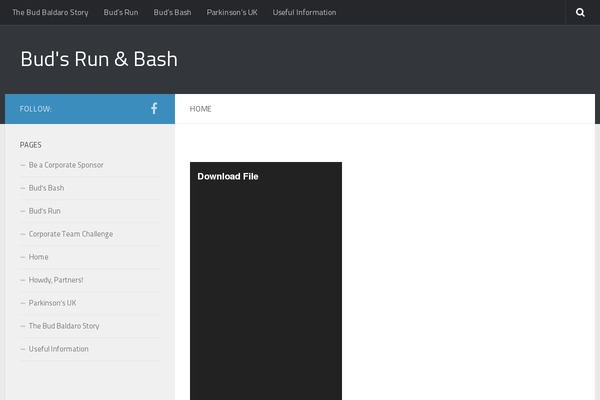The image size is (600, 400).
Task: Go to Home in sidebar pages
Action: [38, 257]
